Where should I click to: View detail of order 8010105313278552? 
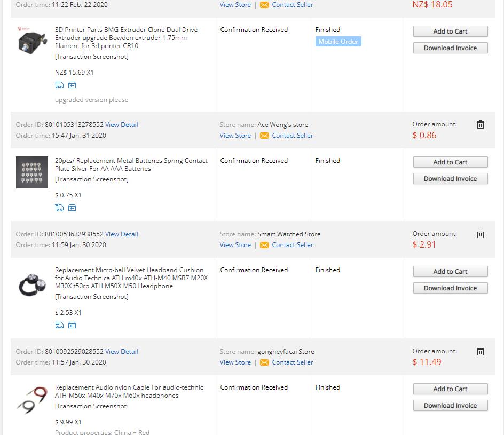pos(122,125)
